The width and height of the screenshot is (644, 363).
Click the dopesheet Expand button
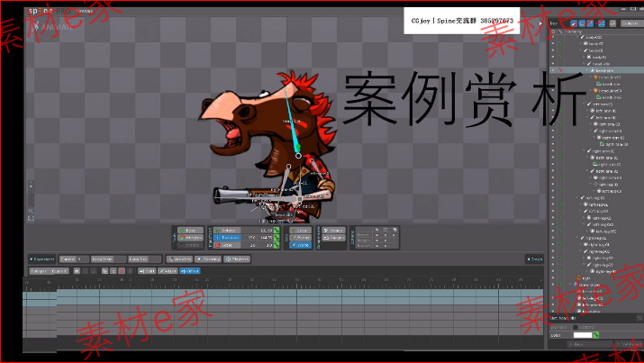59,271
